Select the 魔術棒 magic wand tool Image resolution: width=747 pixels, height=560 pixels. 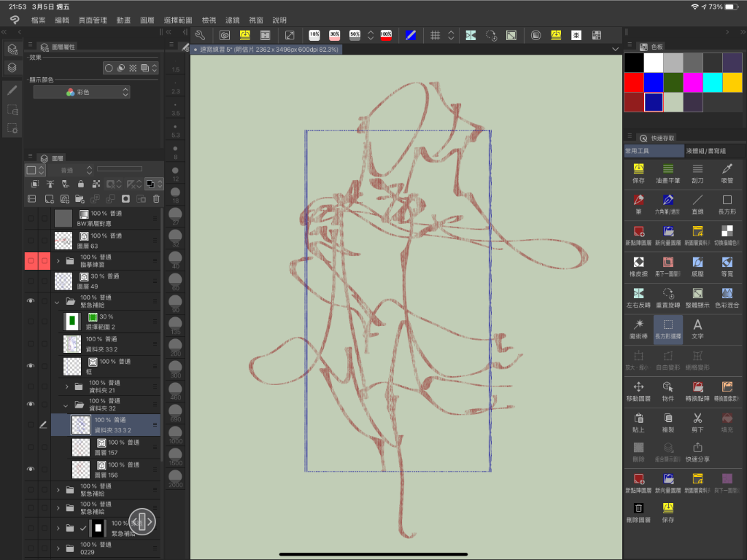(x=638, y=329)
